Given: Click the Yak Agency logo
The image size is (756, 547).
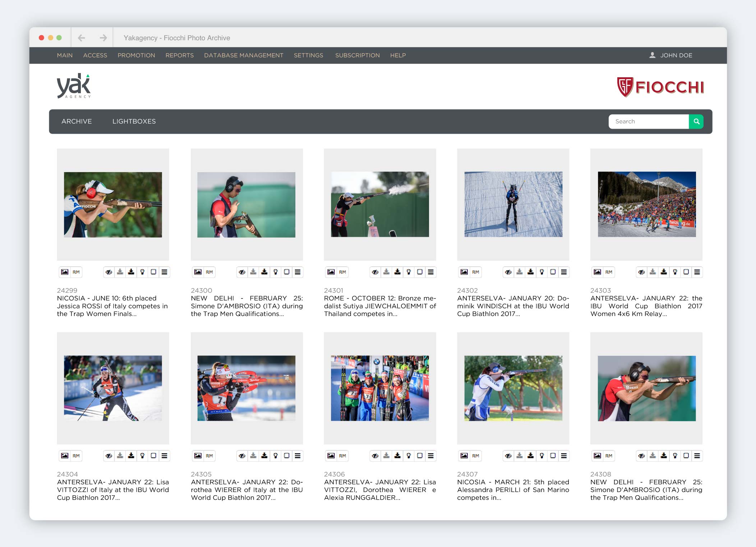Looking at the screenshot, I should [x=74, y=86].
